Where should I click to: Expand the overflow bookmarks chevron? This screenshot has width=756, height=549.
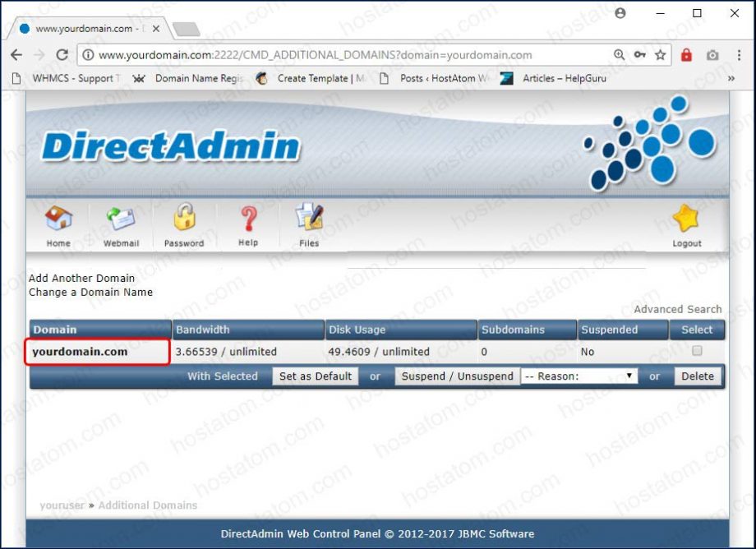coord(732,78)
